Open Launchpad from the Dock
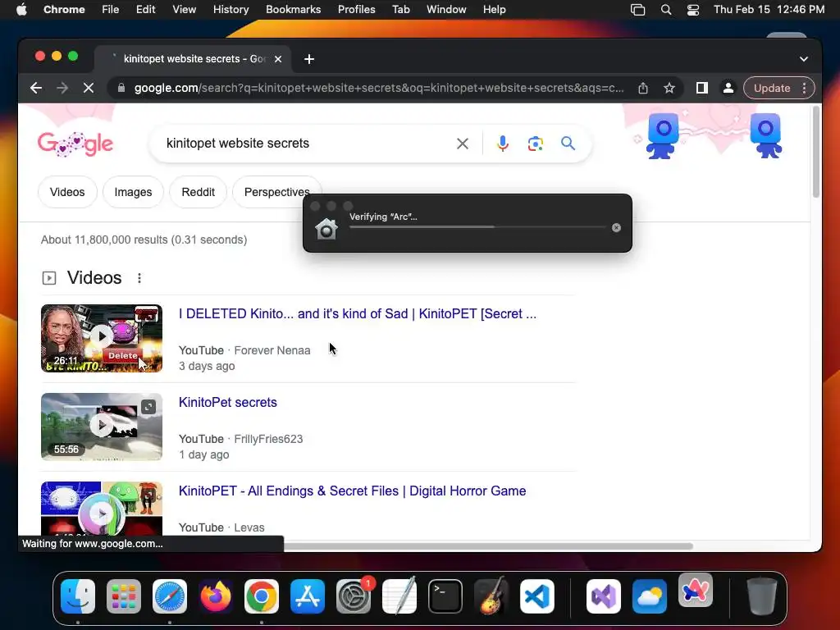Viewport: 840px width, 630px height. pos(124,596)
